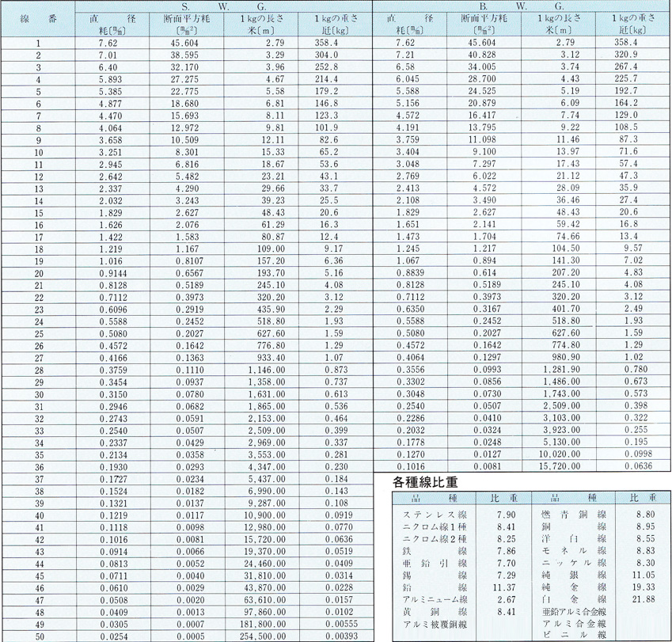Click the ビニル線 material label
This screenshot has height=642, width=672.
(575, 635)
